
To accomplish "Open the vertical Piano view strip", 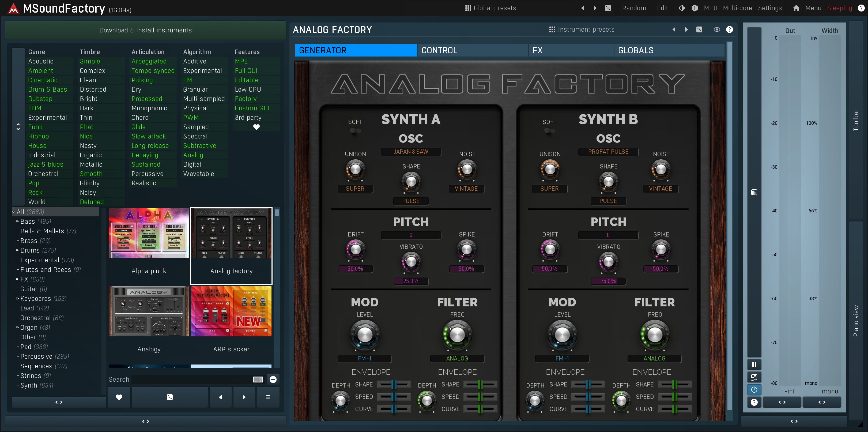I will coord(855,321).
